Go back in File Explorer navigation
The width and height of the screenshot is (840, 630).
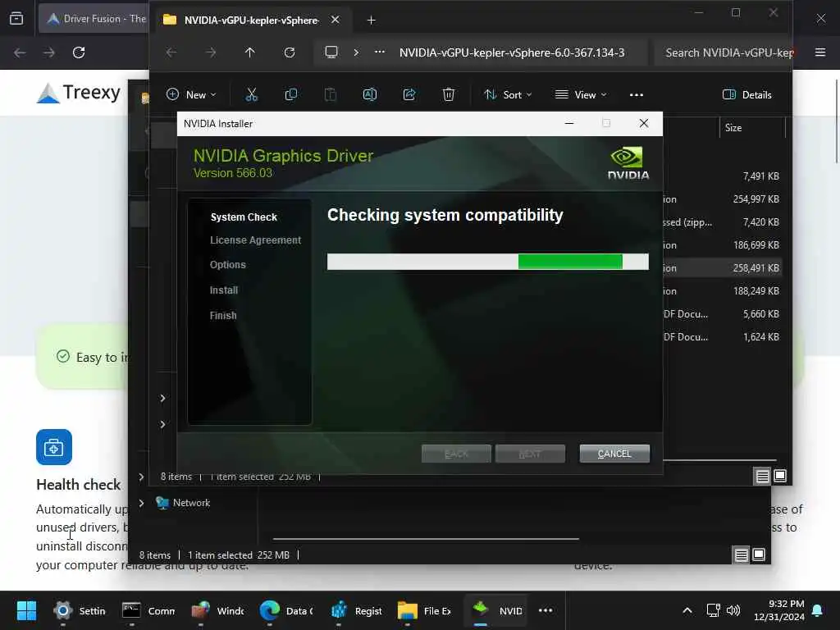coord(171,52)
